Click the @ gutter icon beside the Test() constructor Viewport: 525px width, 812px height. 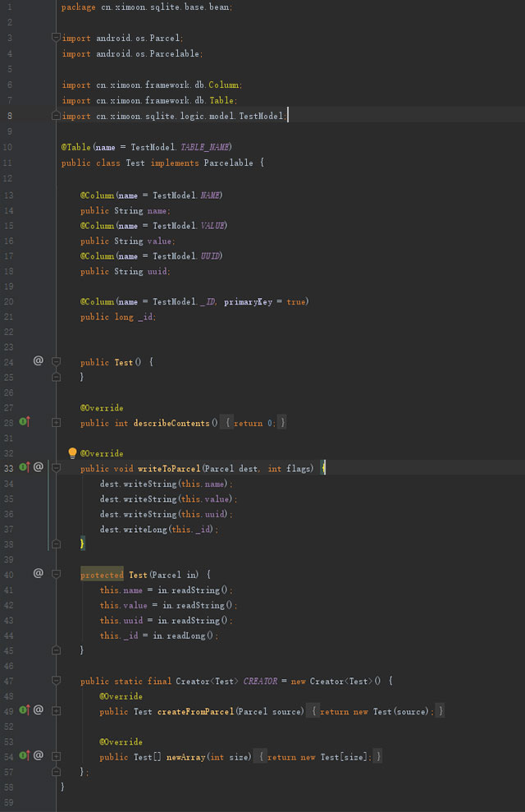39,360
